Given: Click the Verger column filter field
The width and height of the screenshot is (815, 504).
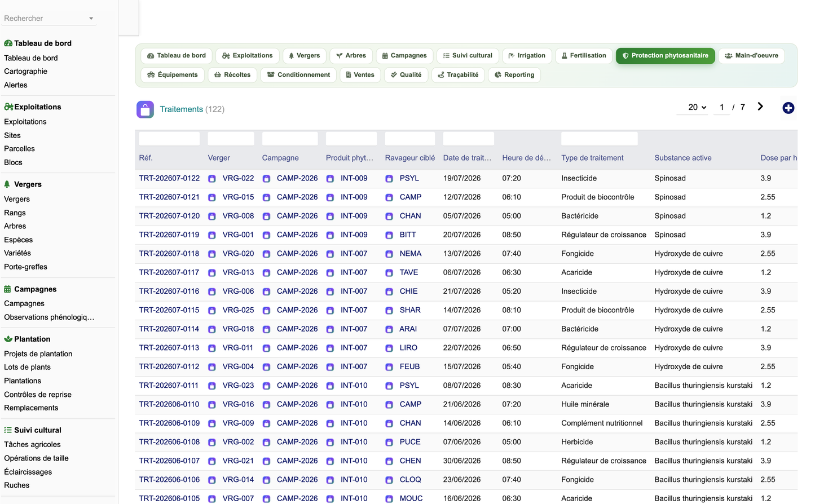Looking at the screenshot, I should 231,139.
